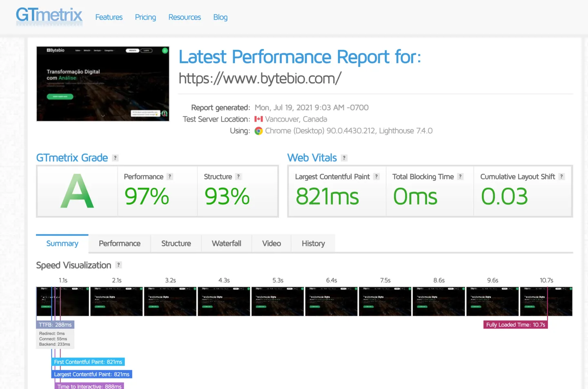Switch to the Waterfall tab
Viewport: 588px width, 389px height.
pyautogui.click(x=227, y=244)
